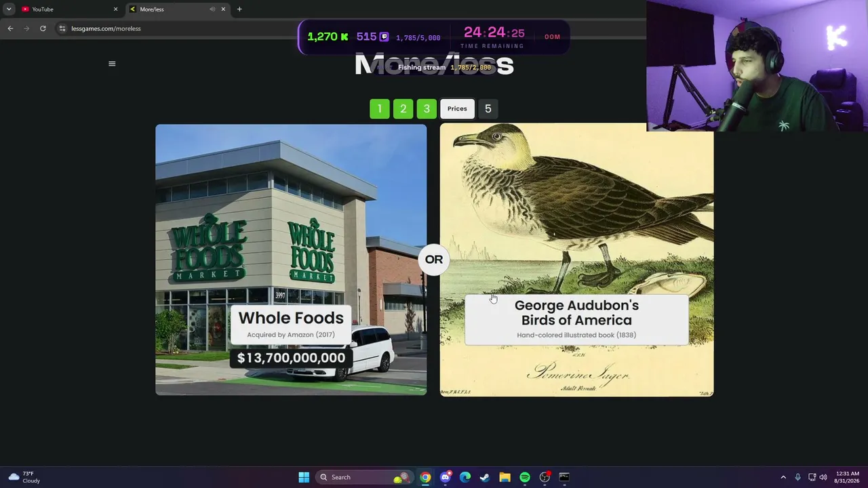Click the Twitch icon in the stream overlay
Screen dimensions: 868x488
tap(384, 37)
